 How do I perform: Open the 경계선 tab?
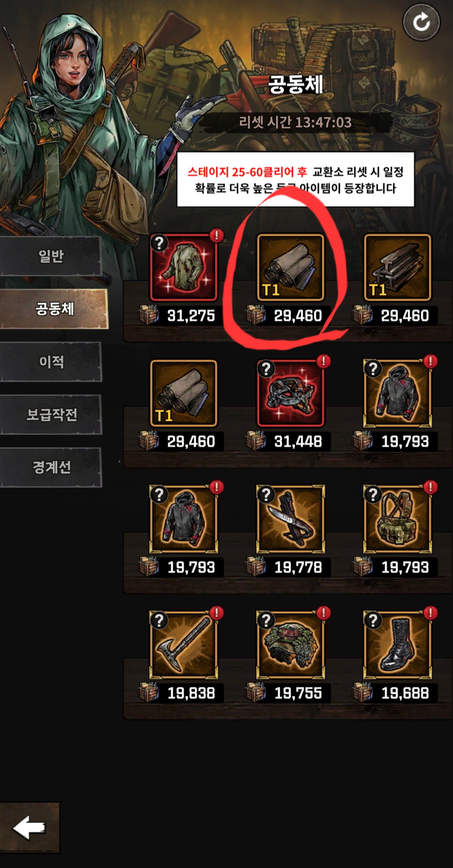pyautogui.click(x=51, y=467)
